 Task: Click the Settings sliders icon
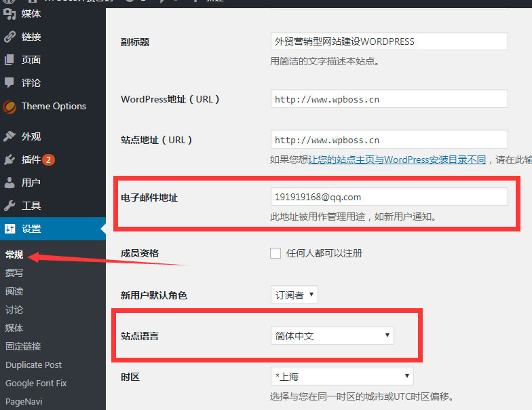tap(9, 229)
